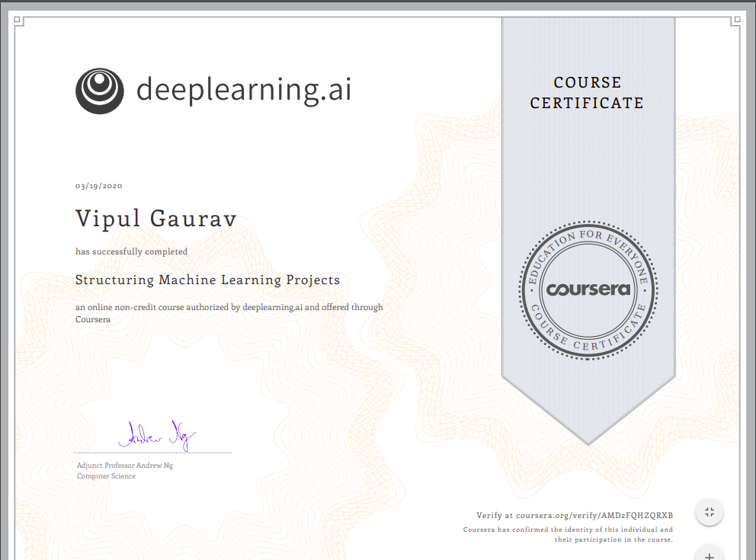Click the date '03/19/2020'
The height and width of the screenshot is (560, 756).
click(x=99, y=186)
